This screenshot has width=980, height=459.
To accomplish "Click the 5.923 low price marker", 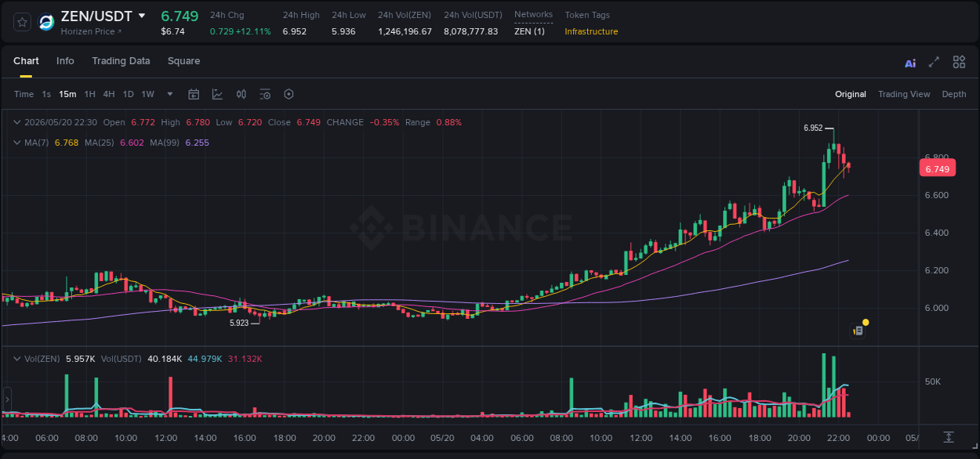I will pos(239,323).
